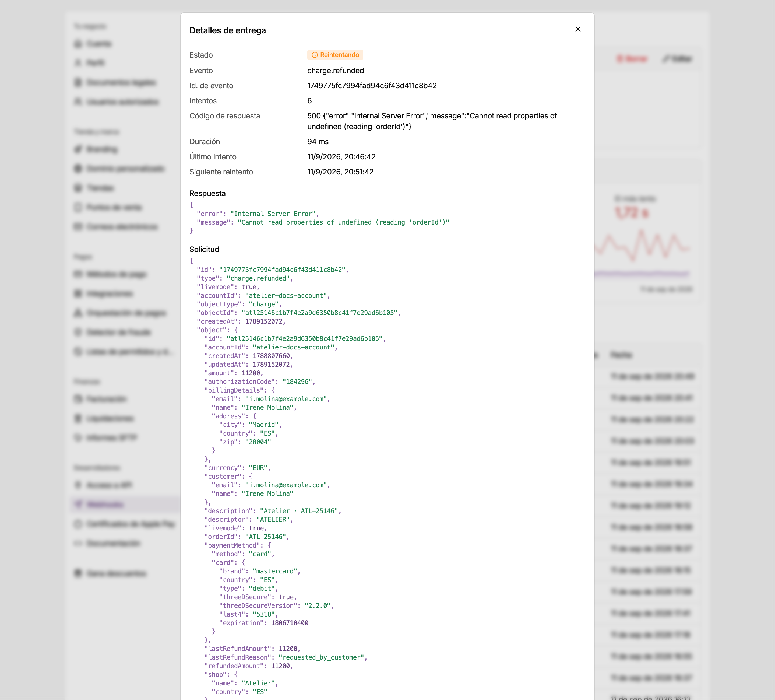Click the "city": "Madrid" line
775x700 pixels.
tap(250, 425)
